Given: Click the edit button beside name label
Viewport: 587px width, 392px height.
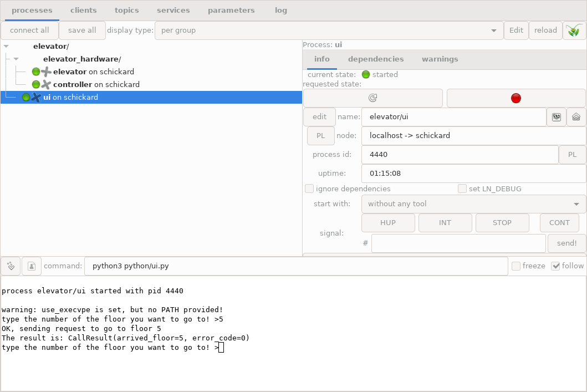Looking at the screenshot, I should [x=319, y=117].
